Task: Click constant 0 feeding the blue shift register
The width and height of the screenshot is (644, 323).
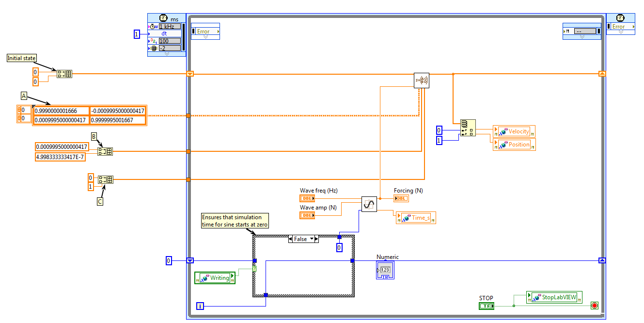Action: (x=169, y=261)
